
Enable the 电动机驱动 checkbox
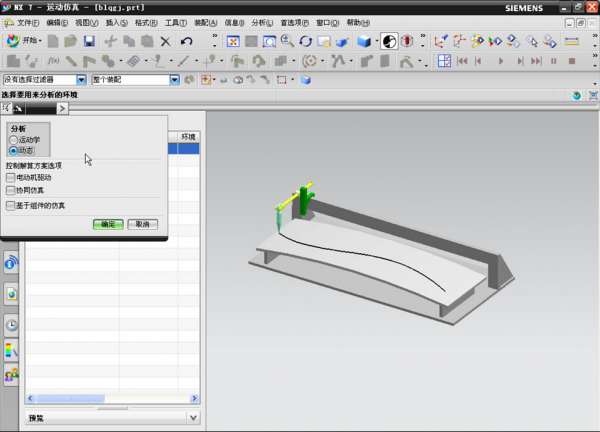[x=11, y=178]
